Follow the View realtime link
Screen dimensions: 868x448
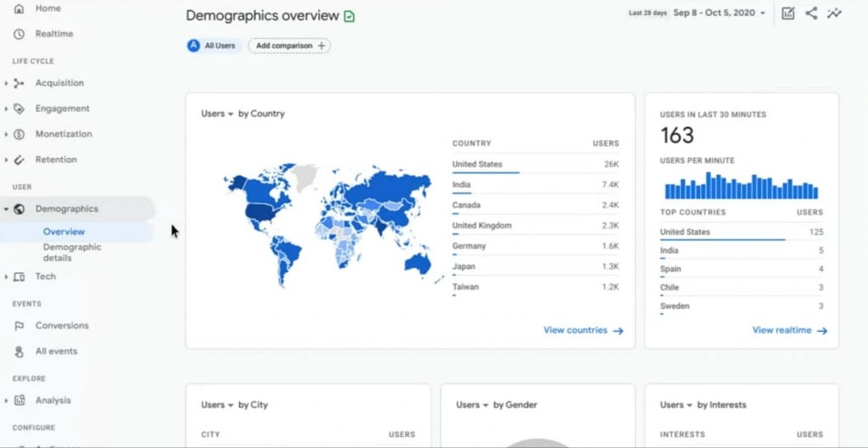[789, 330]
